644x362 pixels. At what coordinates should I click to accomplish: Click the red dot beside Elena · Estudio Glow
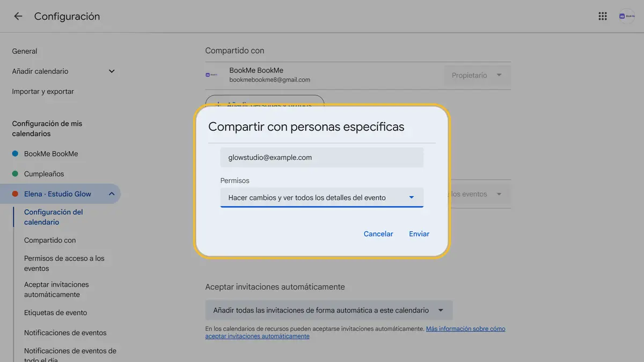coord(16,194)
